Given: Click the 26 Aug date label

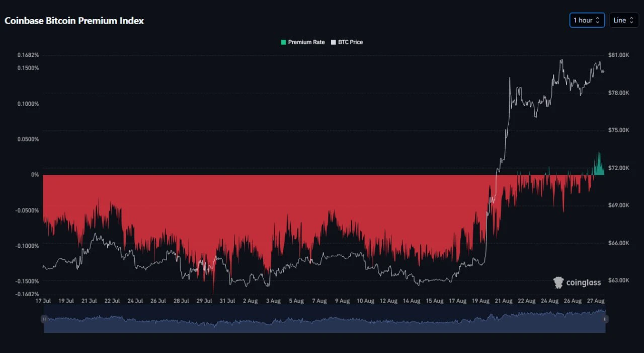Looking at the screenshot, I should (x=572, y=301).
